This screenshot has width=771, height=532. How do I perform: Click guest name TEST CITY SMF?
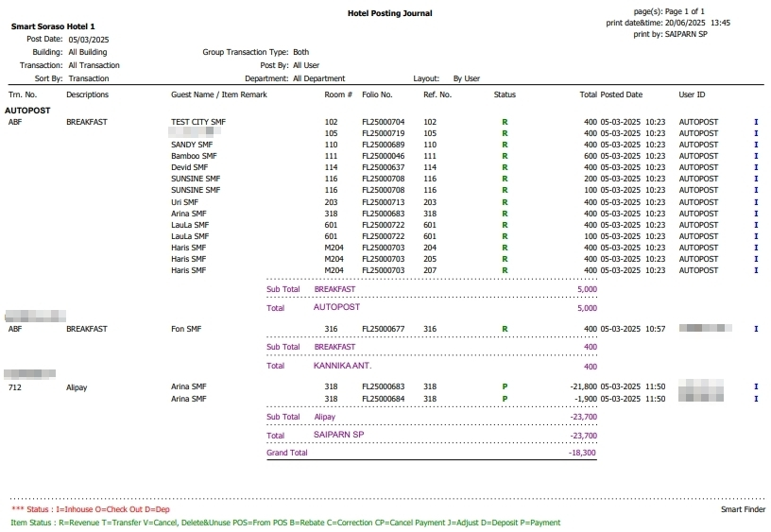[198, 123]
